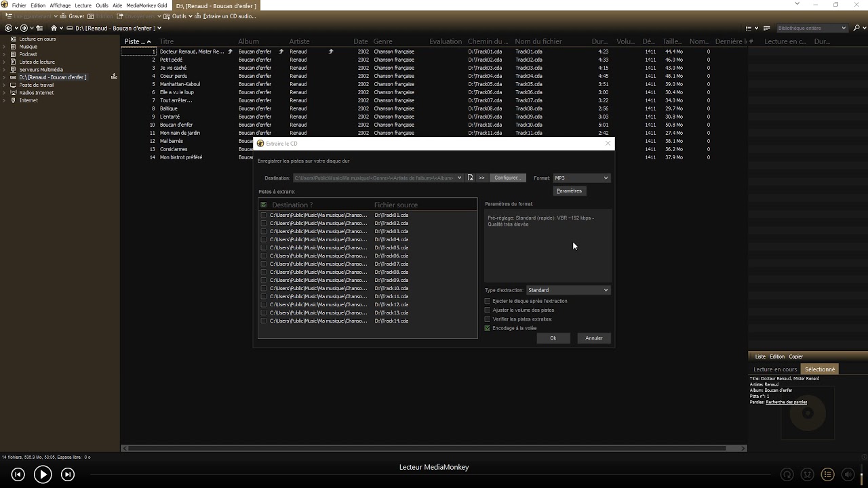Click the Lecture en cours tab in preview panel
868x488 pixels.
(775, 369)
